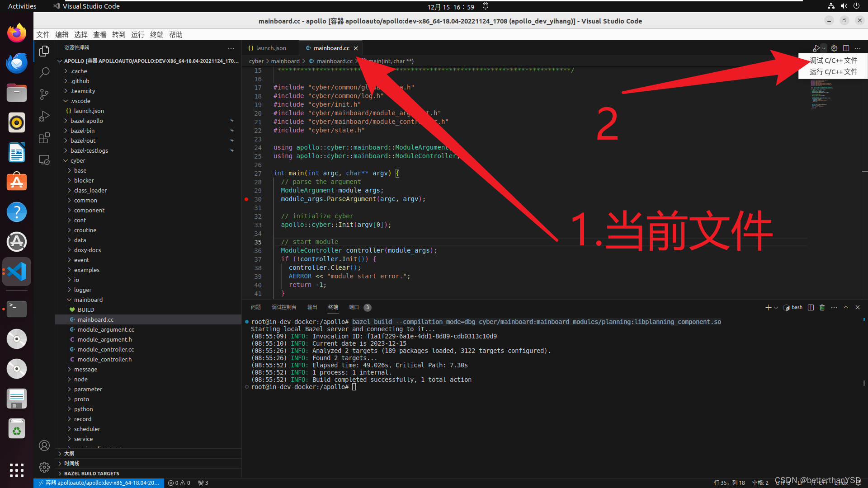
Task: Open errors and warnings status item
Action: [x=179, y=483]
